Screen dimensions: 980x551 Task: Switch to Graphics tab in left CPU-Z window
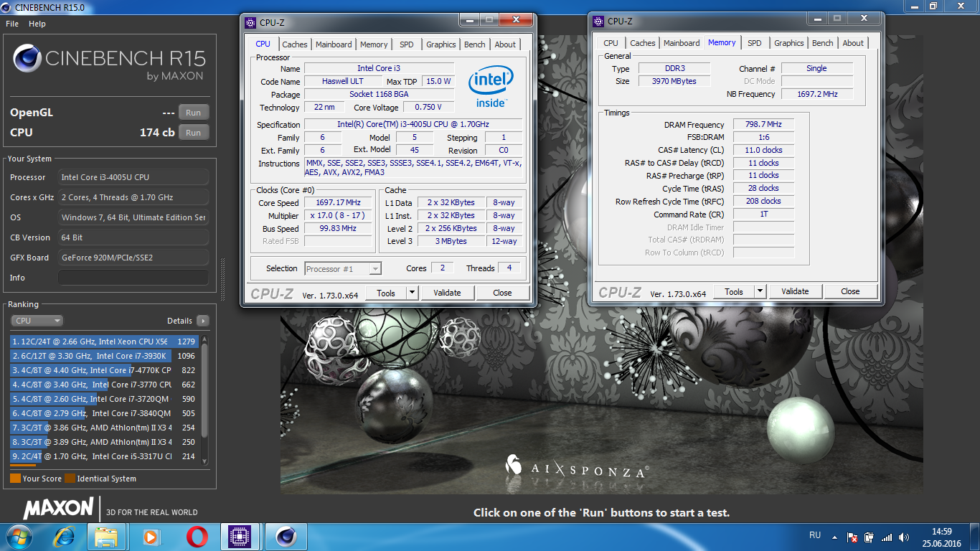[441, 44]
